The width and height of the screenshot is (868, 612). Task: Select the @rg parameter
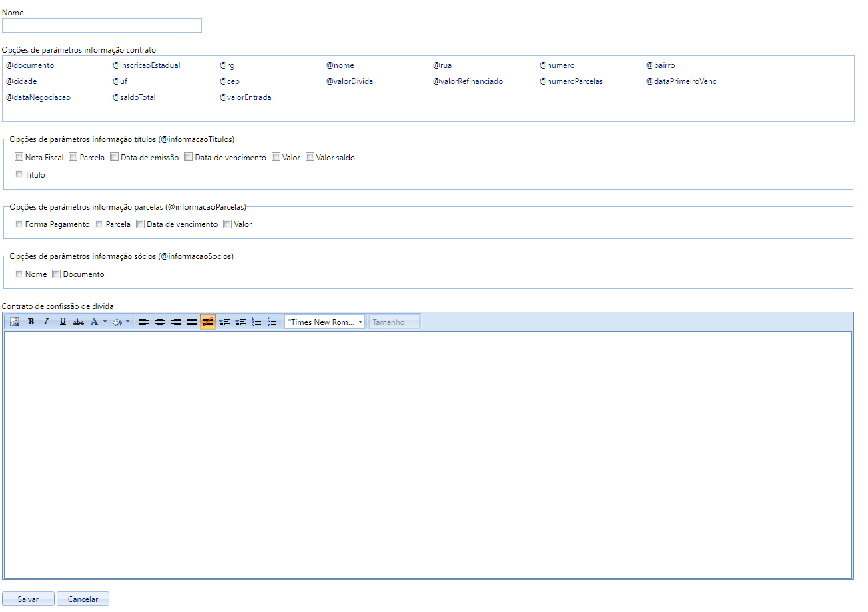(227, 65)
